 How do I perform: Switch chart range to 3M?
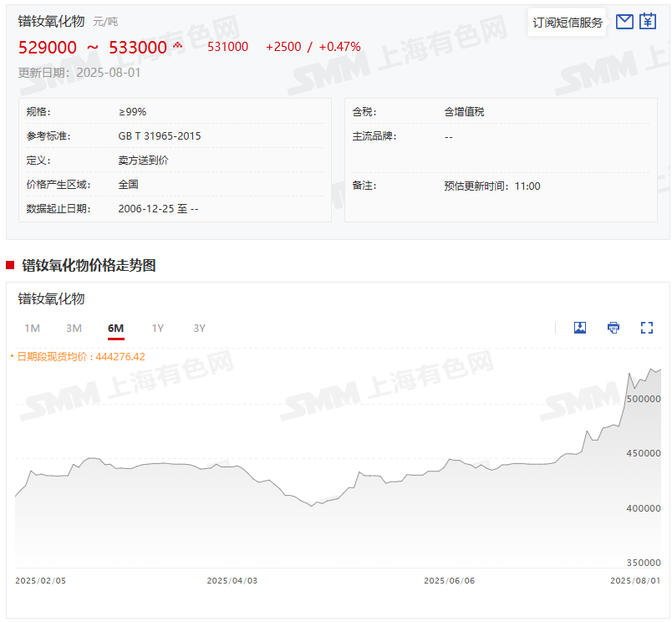point(74,329)
